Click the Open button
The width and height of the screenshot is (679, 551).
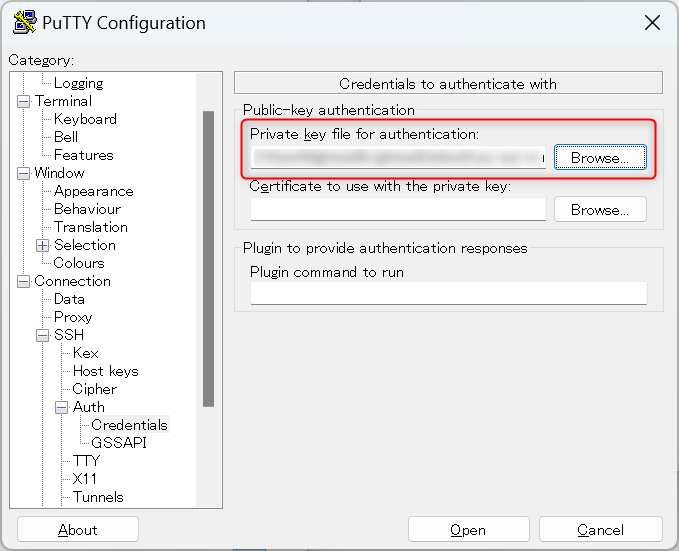pos(469,529)
